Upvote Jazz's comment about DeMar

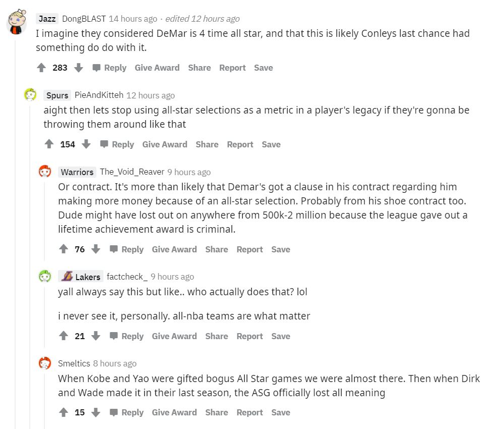41,68
